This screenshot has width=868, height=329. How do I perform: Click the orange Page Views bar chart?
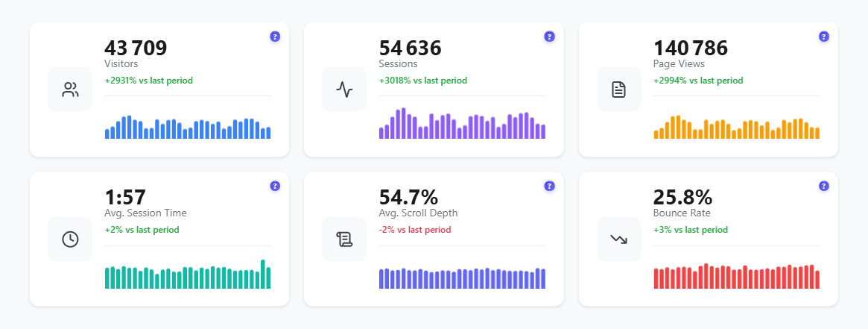tap(737, 127)
